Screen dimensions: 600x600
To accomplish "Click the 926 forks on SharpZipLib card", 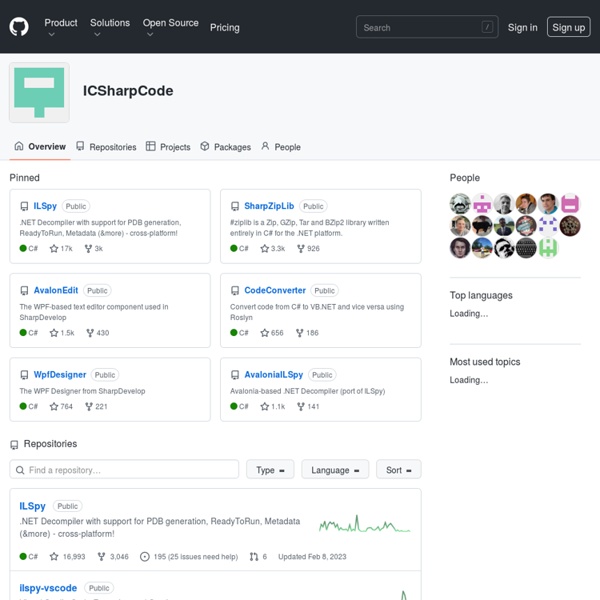I will (x=308, y=248).
